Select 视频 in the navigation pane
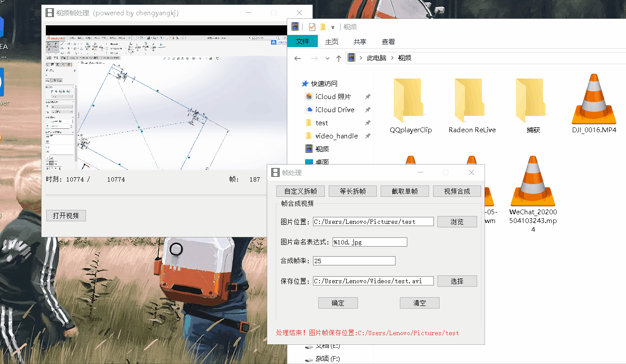626x364 pixels. pos(322,149)
